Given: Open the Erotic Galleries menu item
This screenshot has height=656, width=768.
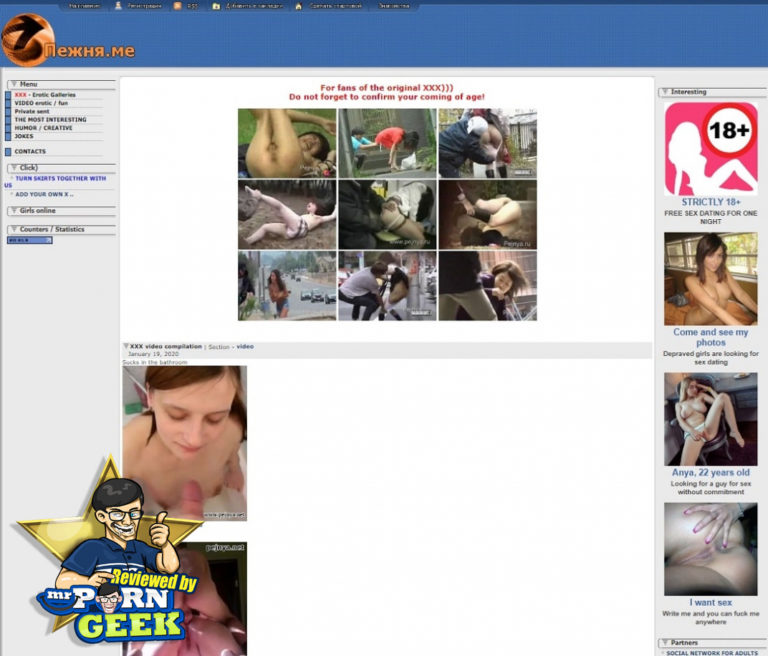Looking at the screenshot, I should click(x=45, y=95).
